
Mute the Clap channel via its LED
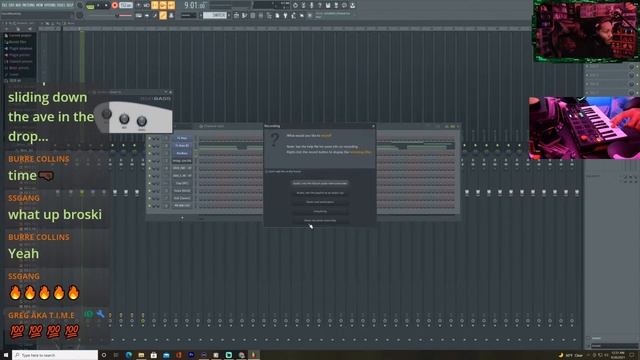(x=149, y=183)
